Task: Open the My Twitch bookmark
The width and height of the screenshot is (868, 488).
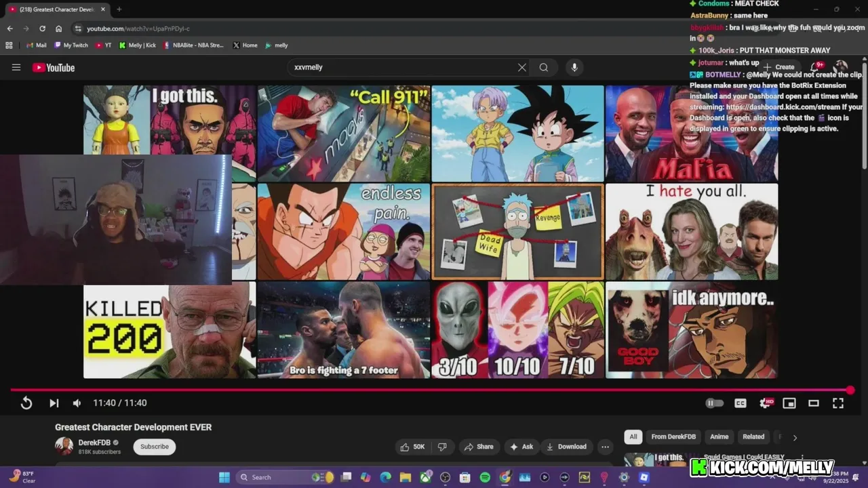Action: pos(71,45)
